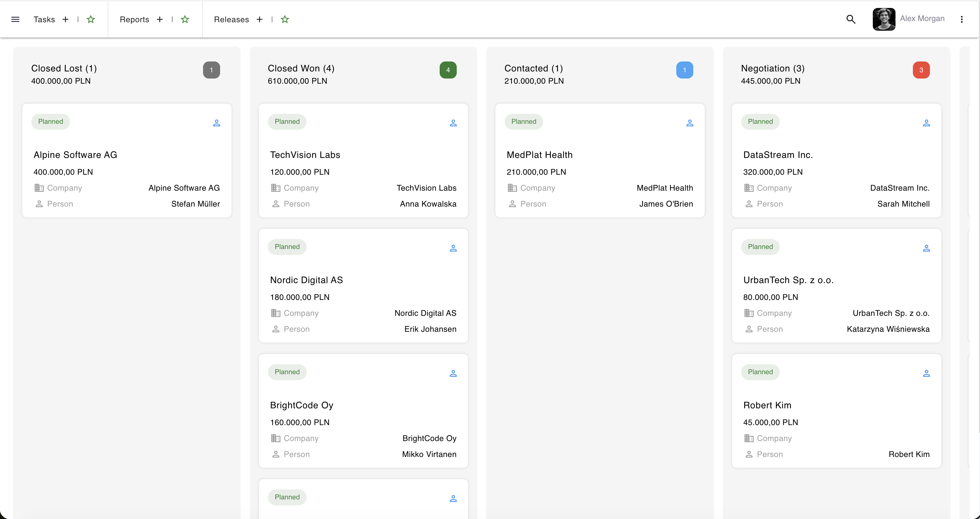Open the TechVision Labs deal title
This screenshot has height=519, width=980.
305,155
